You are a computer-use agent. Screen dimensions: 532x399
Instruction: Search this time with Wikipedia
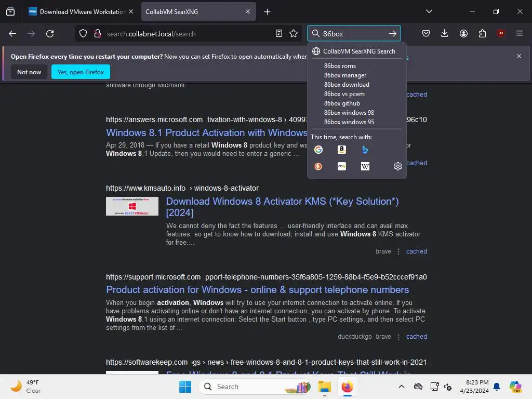pos(365,166)
